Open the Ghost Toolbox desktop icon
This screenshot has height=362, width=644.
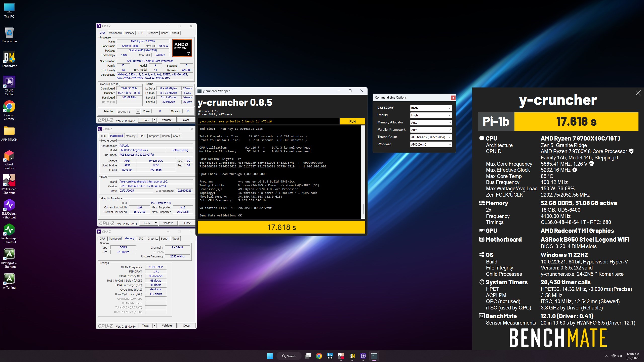coord(9,160)
